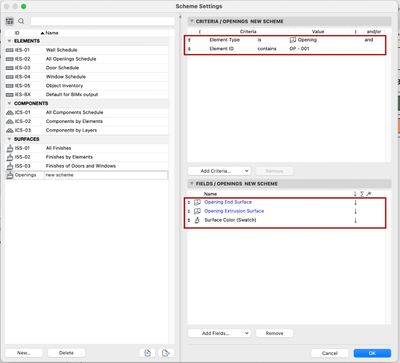Select the Finishes by Elements name

69,157
